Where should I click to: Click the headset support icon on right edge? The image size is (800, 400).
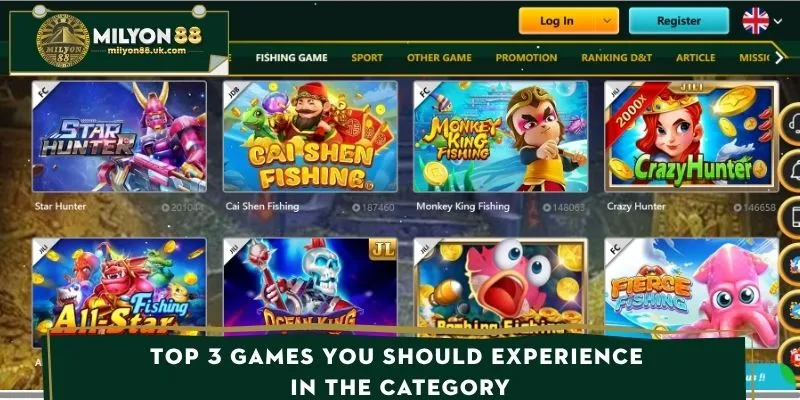(793, 124)
